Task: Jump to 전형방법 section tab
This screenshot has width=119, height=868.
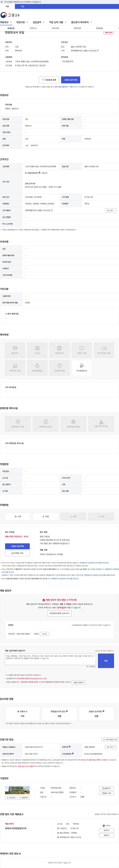Action: (99, 28)
